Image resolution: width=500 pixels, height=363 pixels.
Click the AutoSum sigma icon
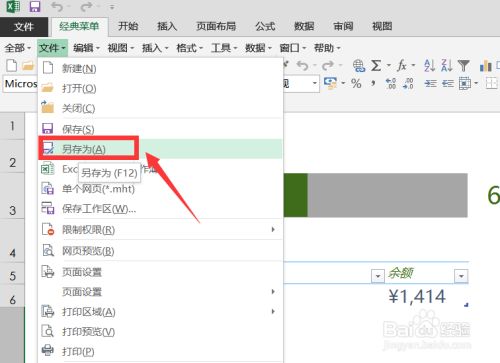click(x=376, y=66)
